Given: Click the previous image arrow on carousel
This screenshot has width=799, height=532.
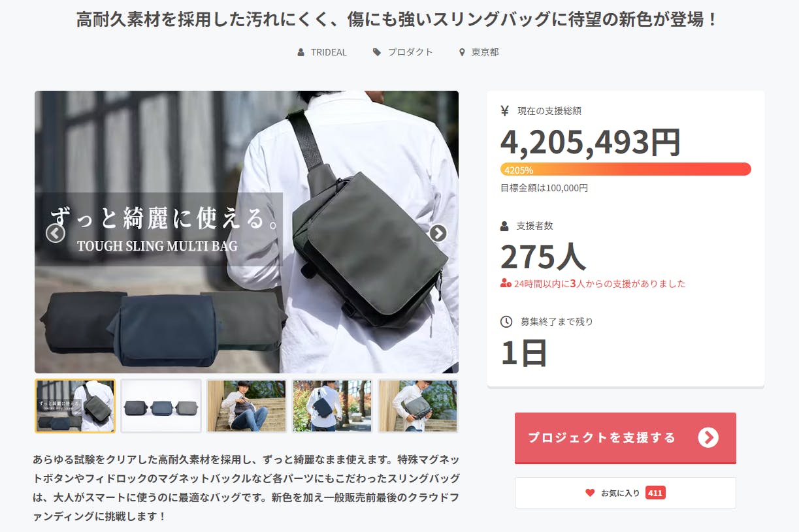Looking at the screenshot, I should point(56,233).
